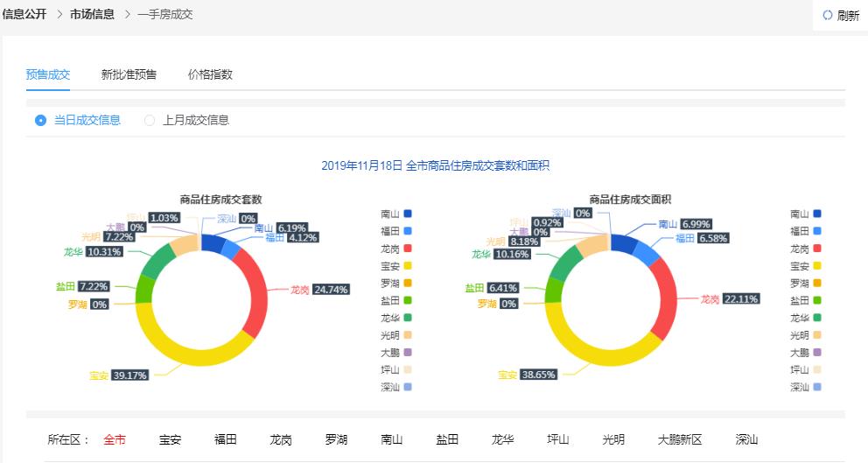Choose 深汕 in the district filter
The image size is (868, 463).
tap(746, 439)
